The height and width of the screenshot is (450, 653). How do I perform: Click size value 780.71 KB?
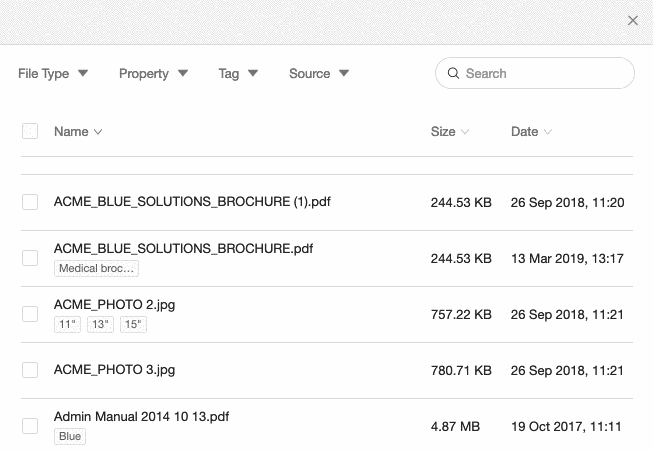[x=461, y=370]
